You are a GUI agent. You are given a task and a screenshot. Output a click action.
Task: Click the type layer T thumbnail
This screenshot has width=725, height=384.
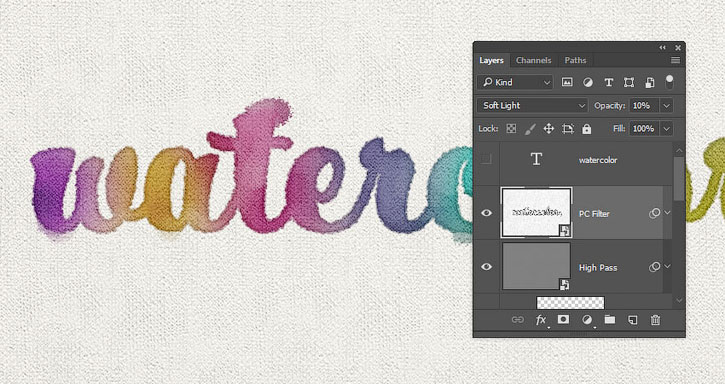pos(536,159)
